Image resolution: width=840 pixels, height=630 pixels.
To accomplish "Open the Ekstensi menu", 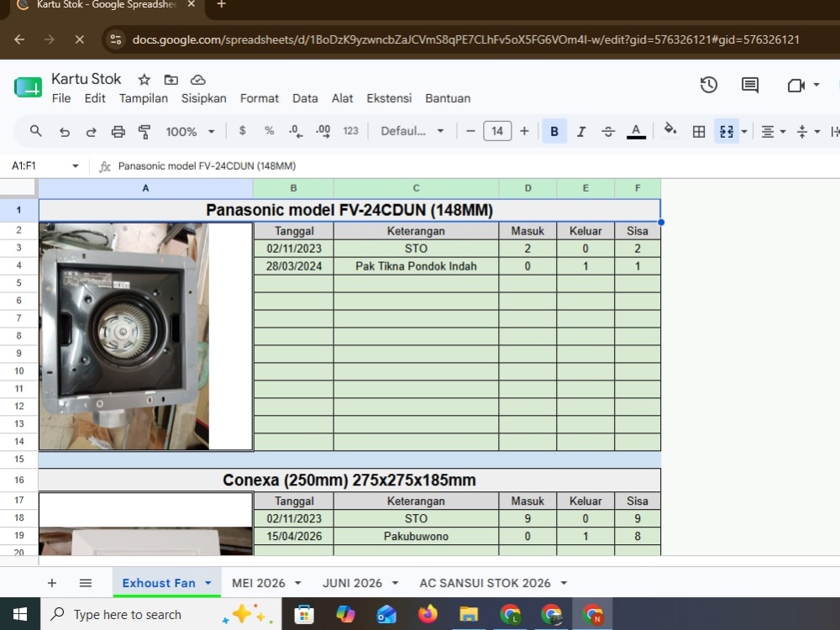I will (389, 98).
